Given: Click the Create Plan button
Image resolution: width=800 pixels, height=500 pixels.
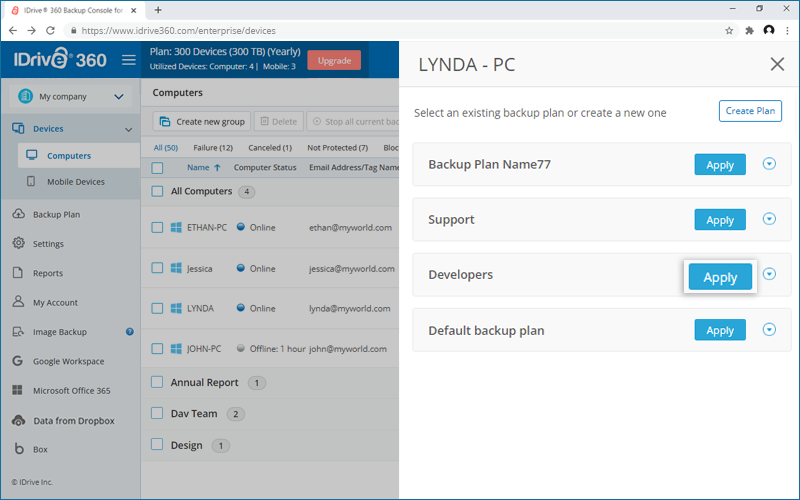Looking at the screenshot, I should pyautogui.click(x=750, y=111).
